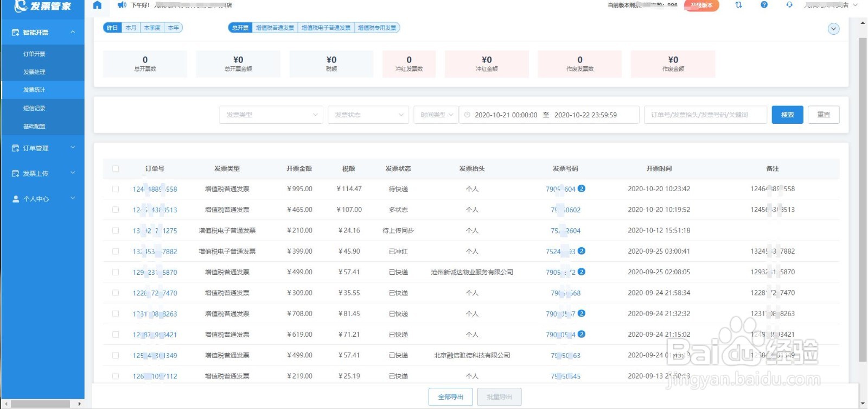Click the horizontal scrollbar thumb at bottom
The height and width of the screenshot is (409, 868).
coord(40,404)
